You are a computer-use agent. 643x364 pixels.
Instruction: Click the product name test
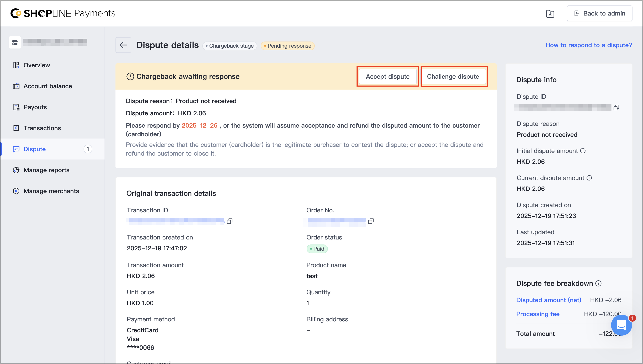[312, 276]
